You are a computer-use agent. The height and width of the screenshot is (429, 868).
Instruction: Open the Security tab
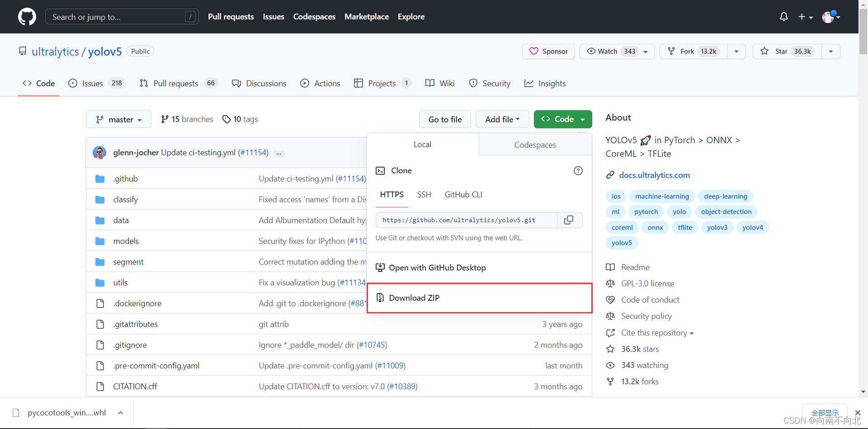(x=490, y=84)
